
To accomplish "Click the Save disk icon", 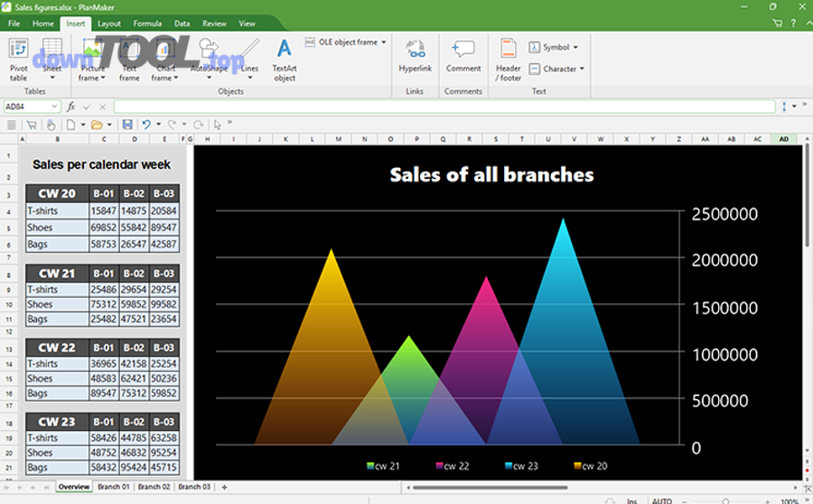I will click(x=127, y=125).
